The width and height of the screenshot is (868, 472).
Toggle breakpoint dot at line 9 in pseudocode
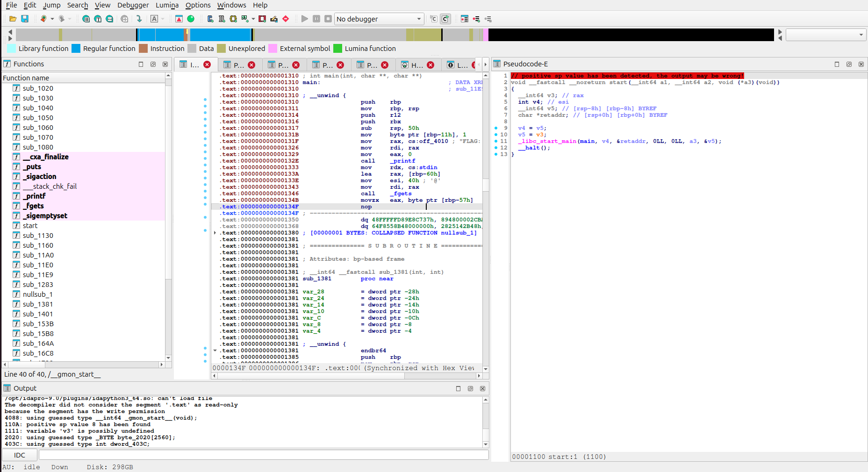click(x=496, y=128)
